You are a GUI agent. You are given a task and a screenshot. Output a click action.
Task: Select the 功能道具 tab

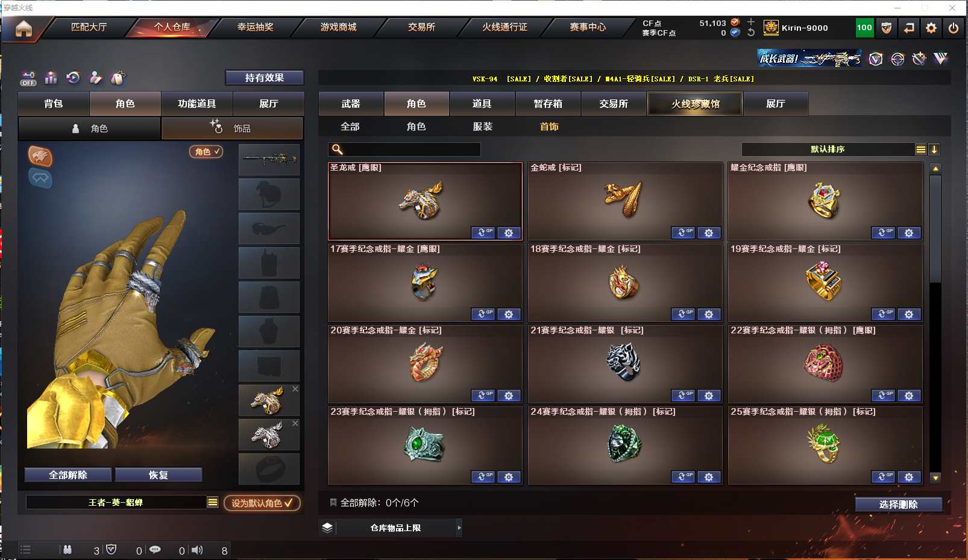click(x=196, y=104)
